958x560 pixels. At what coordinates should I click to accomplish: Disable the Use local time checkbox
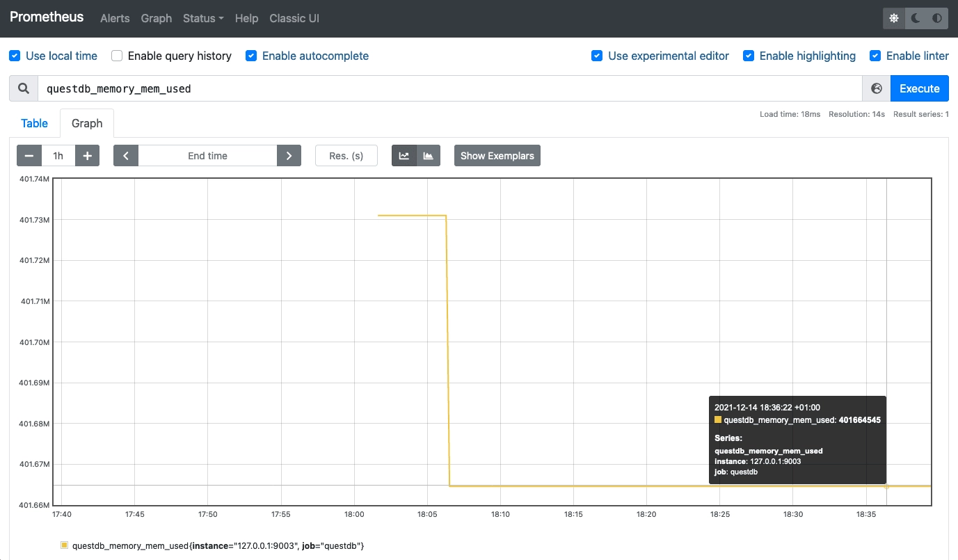(15, 56)
